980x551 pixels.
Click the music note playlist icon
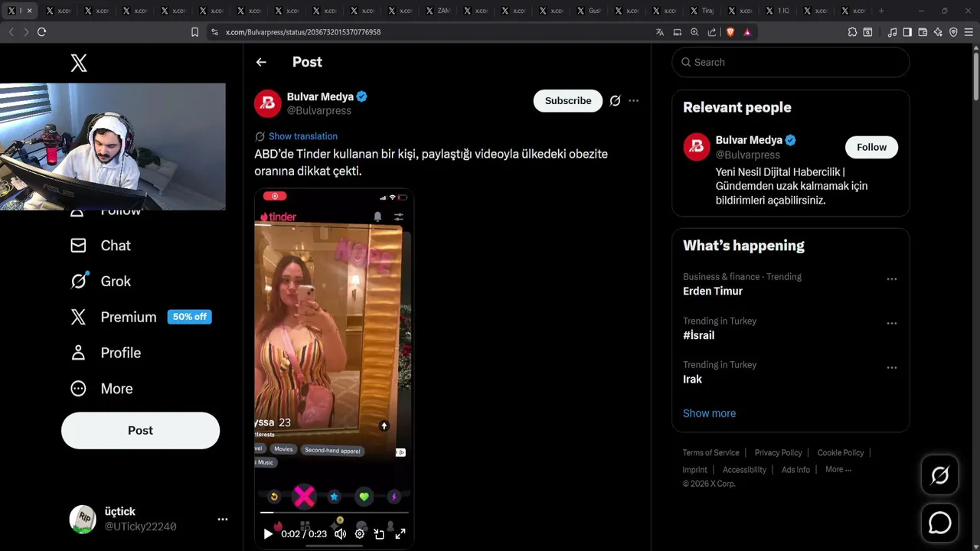coord(892,32)
